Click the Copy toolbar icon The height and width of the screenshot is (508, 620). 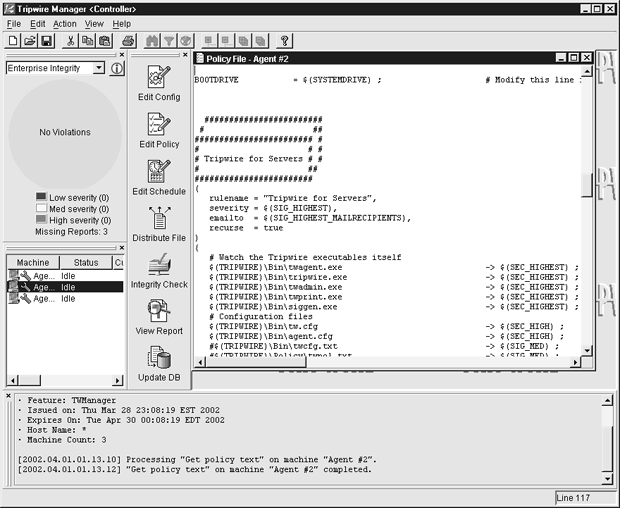(87, 41)
